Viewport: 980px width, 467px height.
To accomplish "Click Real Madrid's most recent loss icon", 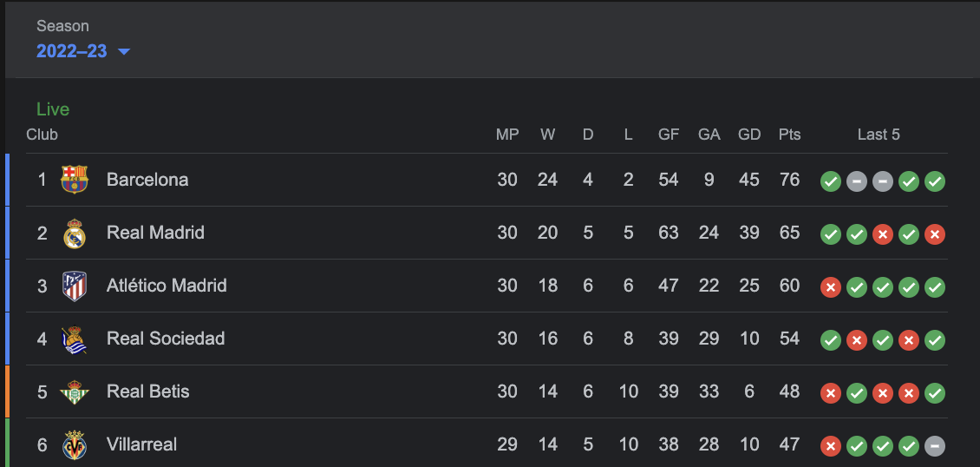I will coord(935,234).
